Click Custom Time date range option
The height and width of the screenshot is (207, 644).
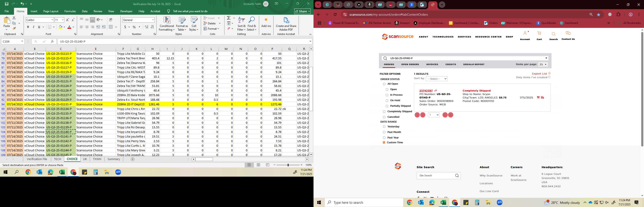coord(395,142)
